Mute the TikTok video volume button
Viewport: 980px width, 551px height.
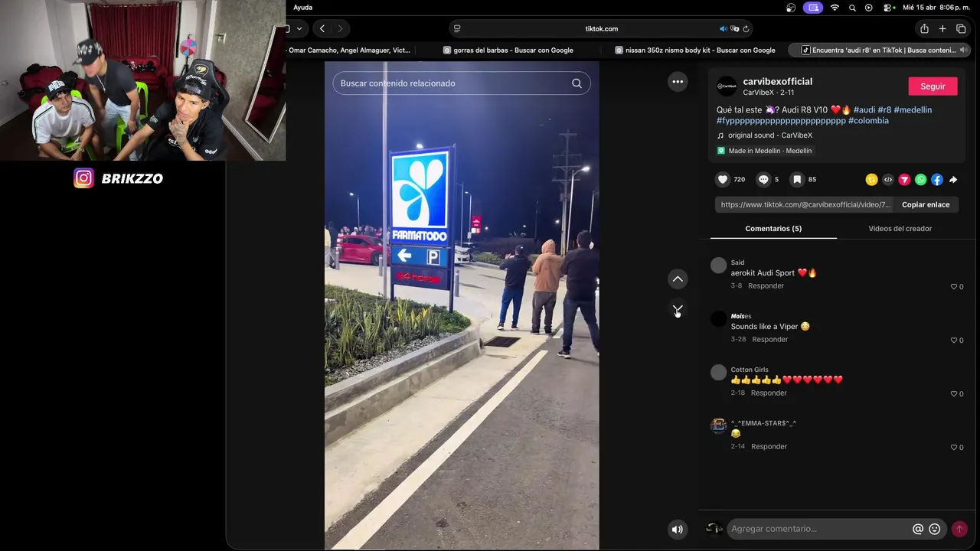point(678,529)
